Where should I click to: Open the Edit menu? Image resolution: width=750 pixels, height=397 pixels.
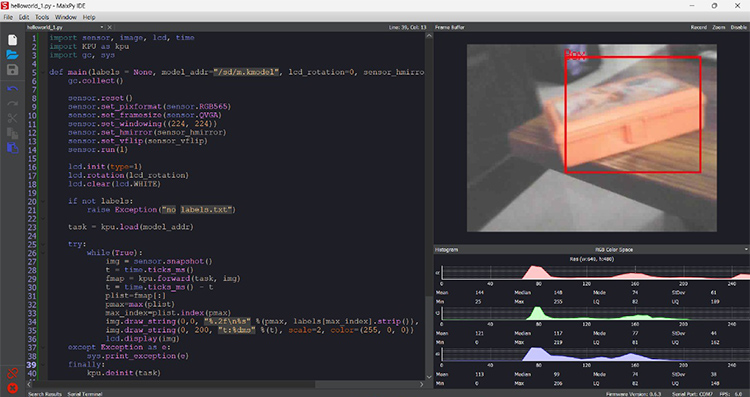click(x=24, y=17)
